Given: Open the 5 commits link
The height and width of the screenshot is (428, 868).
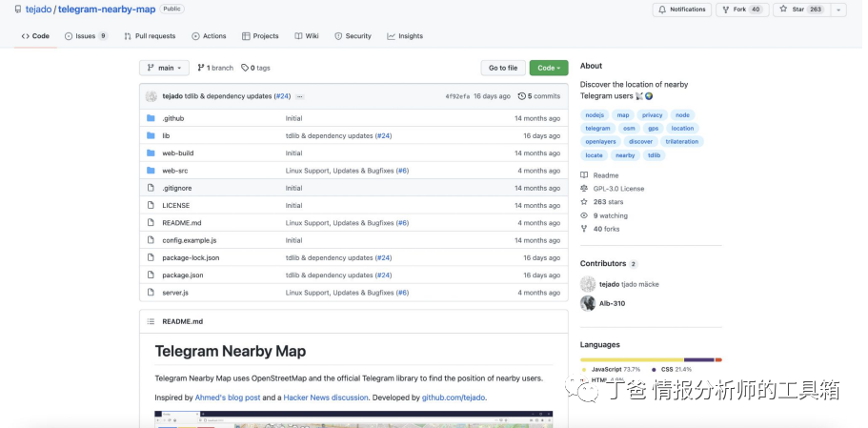Looking at the screenshot, I should tap(539, 96).
